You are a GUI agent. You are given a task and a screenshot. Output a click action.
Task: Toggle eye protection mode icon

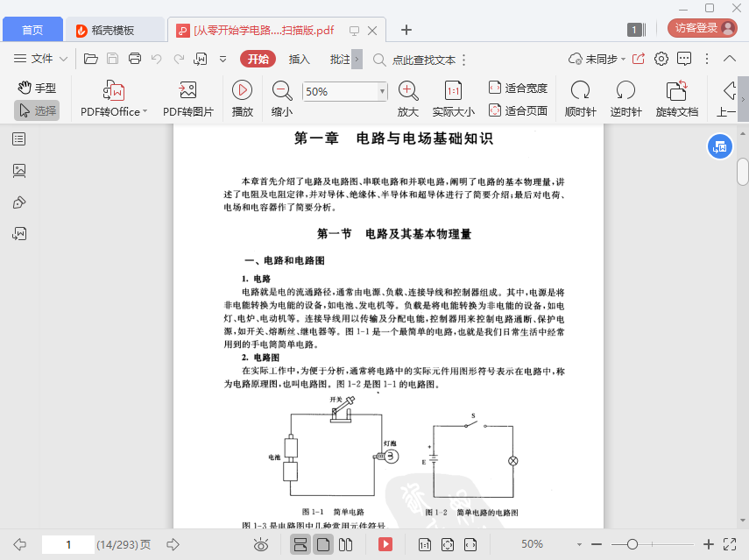click(x=261, y=544)
